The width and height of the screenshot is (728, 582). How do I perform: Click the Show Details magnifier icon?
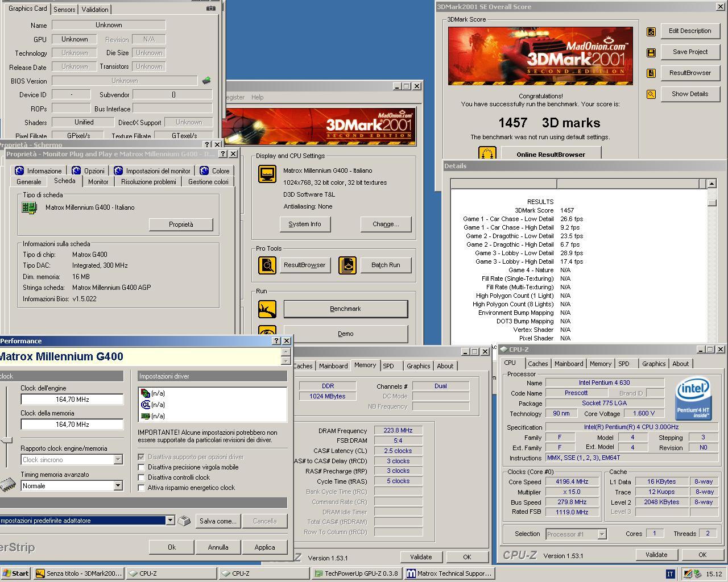point(651,94)
